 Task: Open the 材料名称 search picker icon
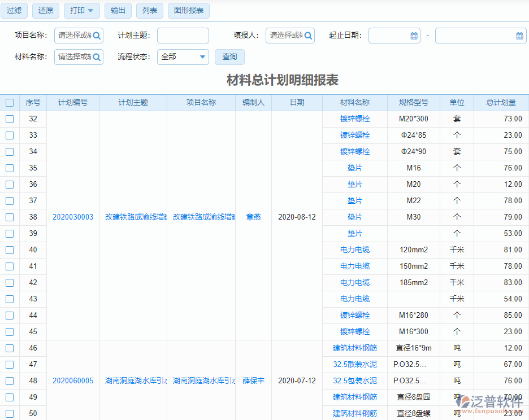96,56
